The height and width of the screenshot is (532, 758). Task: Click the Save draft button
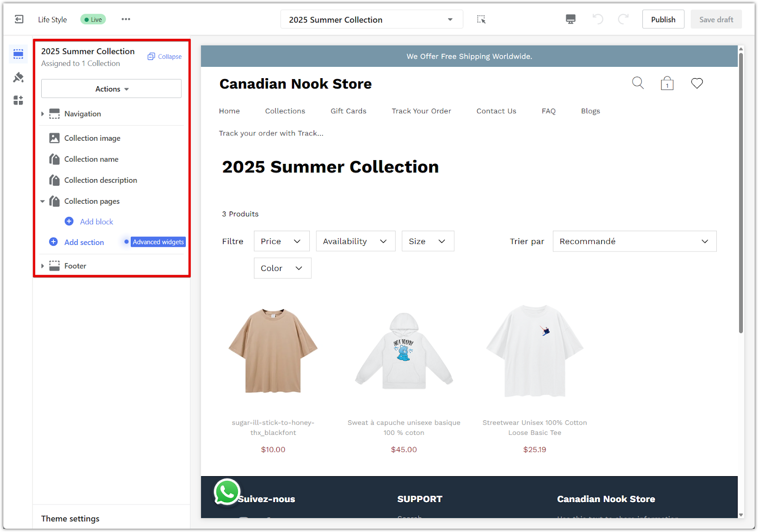[716, 19]
